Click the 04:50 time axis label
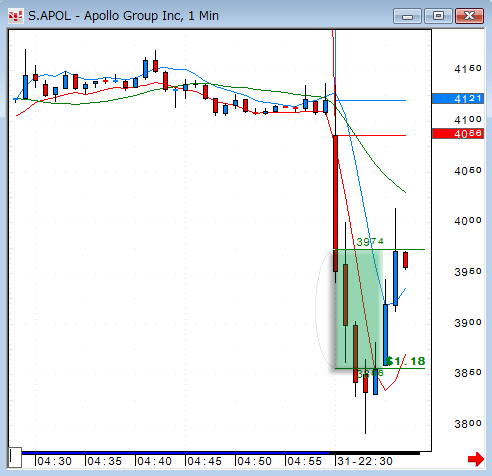Viewport: 492px width, 476px height. point(254,461)
